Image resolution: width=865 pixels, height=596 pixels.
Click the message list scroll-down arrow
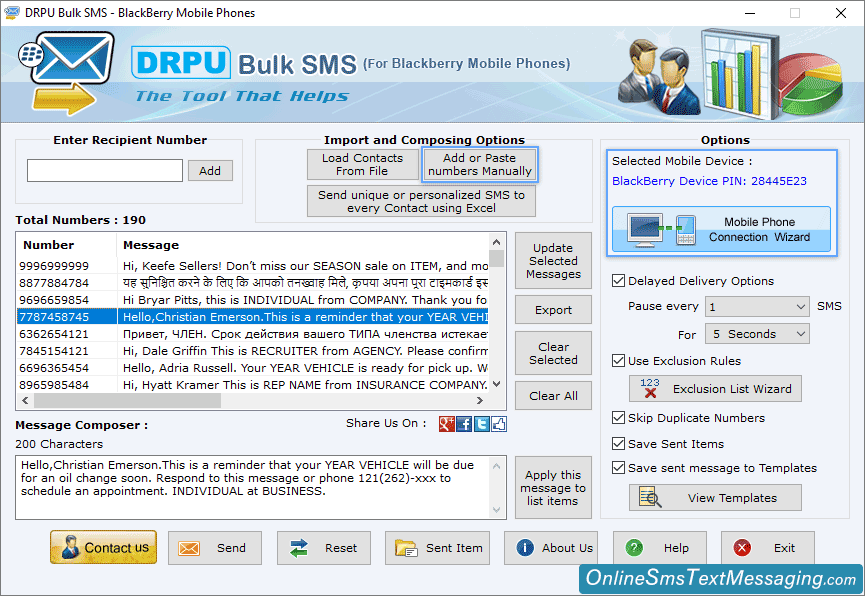click(496, 384)
